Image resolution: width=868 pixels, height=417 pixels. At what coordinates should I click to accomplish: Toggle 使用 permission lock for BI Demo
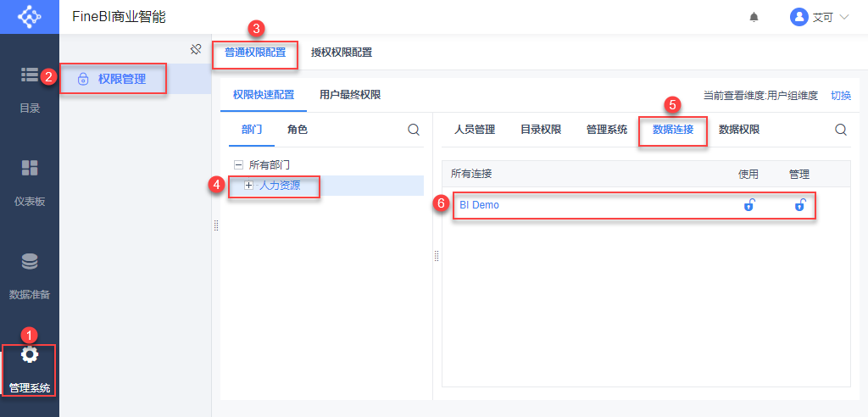tap(748, 204)
